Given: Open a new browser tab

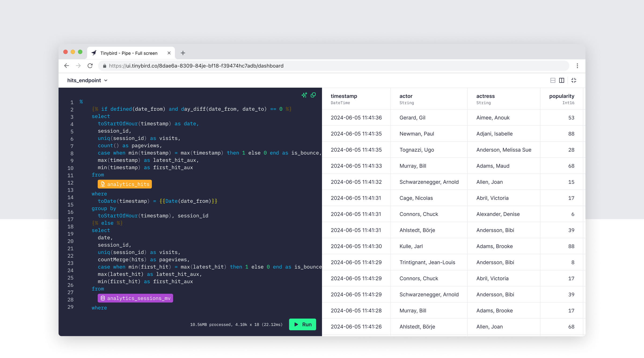Looking at the screenshot, I should [x=183, y=53].
